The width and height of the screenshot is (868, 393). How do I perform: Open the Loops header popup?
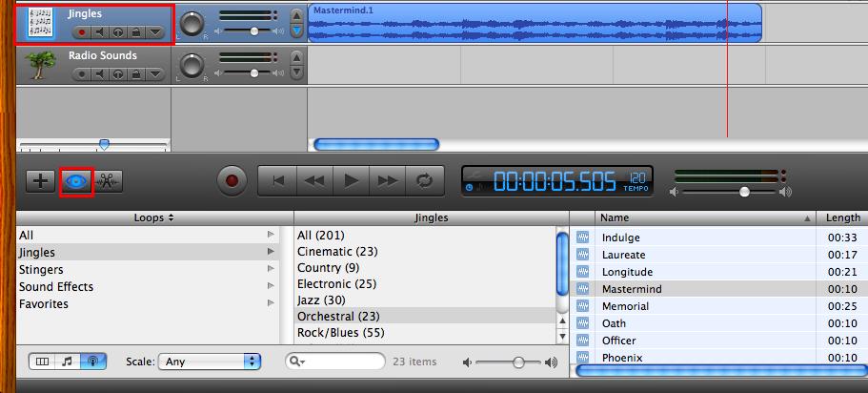[154, 217]
